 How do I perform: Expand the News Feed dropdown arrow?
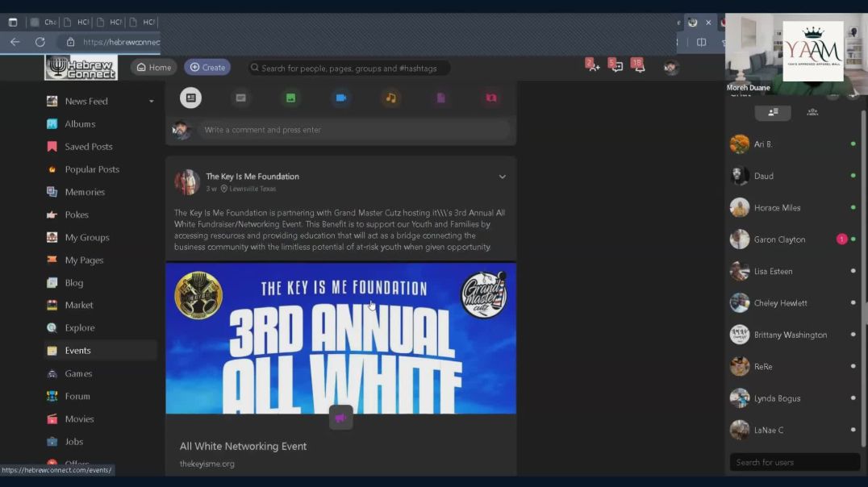151,102
